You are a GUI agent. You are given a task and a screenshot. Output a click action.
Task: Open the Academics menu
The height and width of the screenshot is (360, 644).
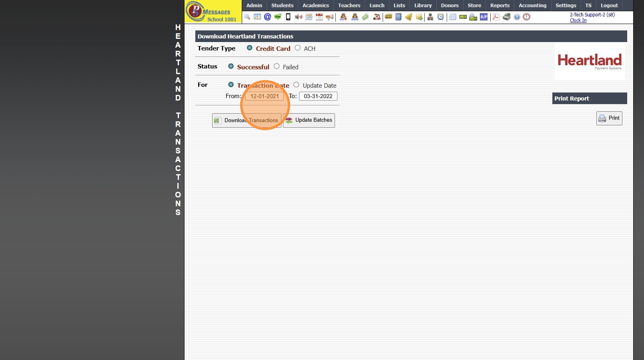[316, 6]
